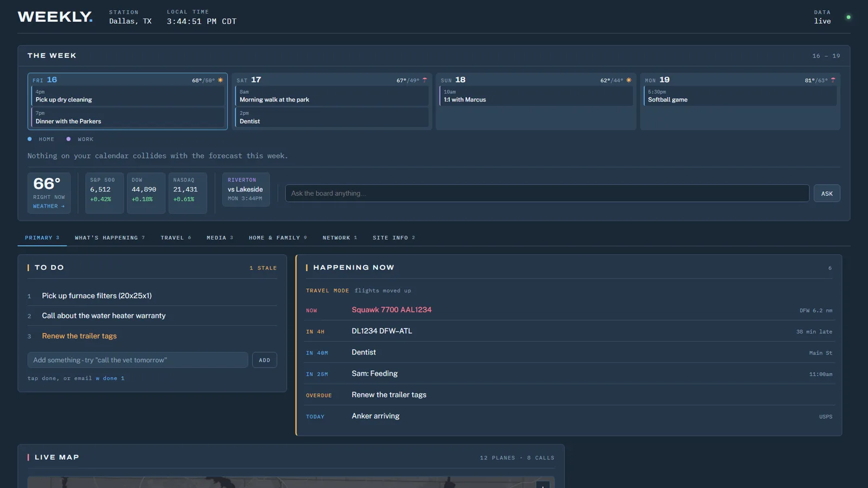Switch to the SITE INFO tab

[394, 238]
